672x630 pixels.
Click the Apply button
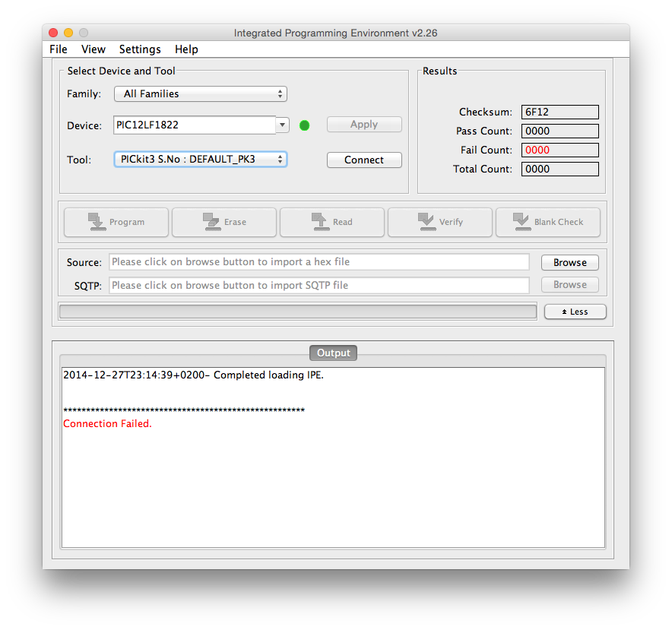click(364, 125)
